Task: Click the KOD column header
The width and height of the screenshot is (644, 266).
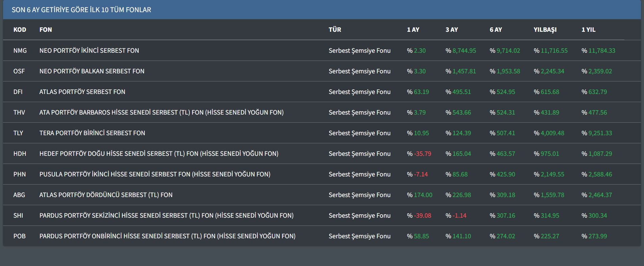Action: point(20,30)
